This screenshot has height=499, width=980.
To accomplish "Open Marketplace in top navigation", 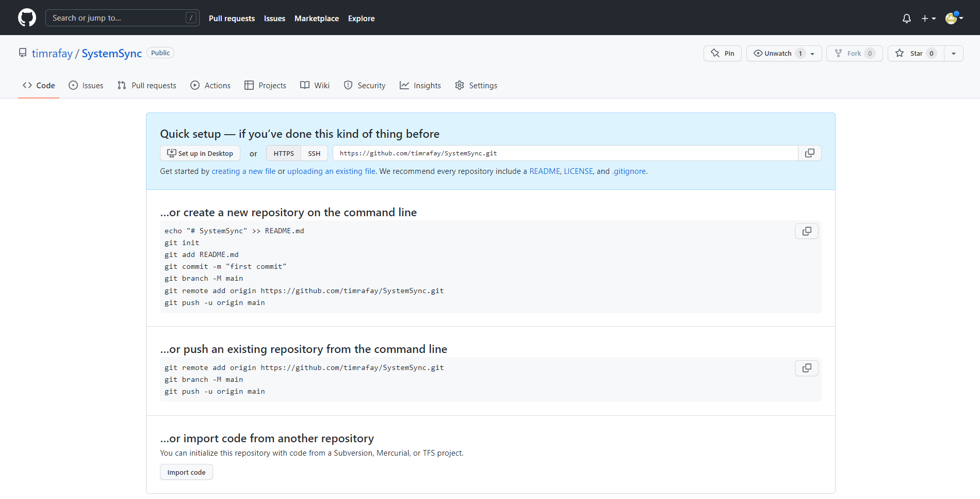I will click(x=317, y=19).
